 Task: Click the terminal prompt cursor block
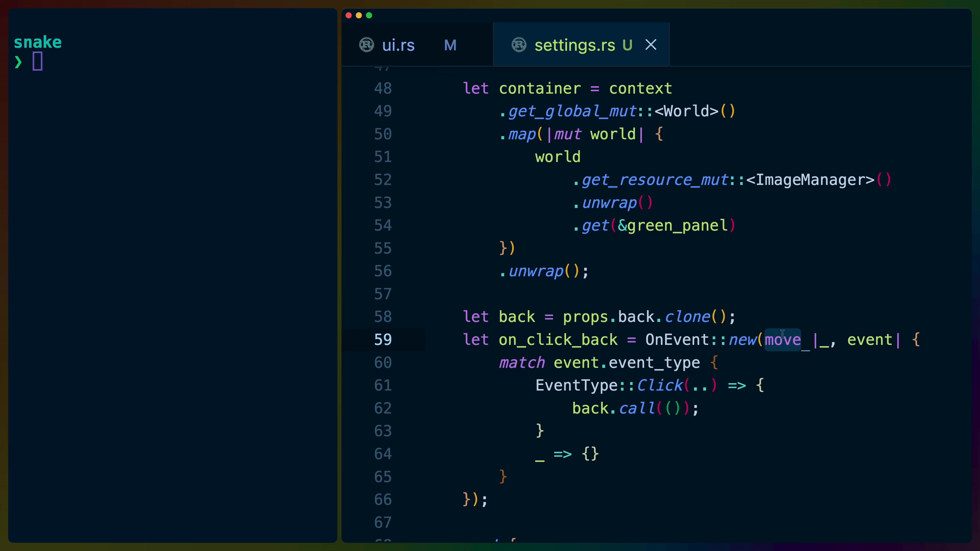(x=37, y=62)
